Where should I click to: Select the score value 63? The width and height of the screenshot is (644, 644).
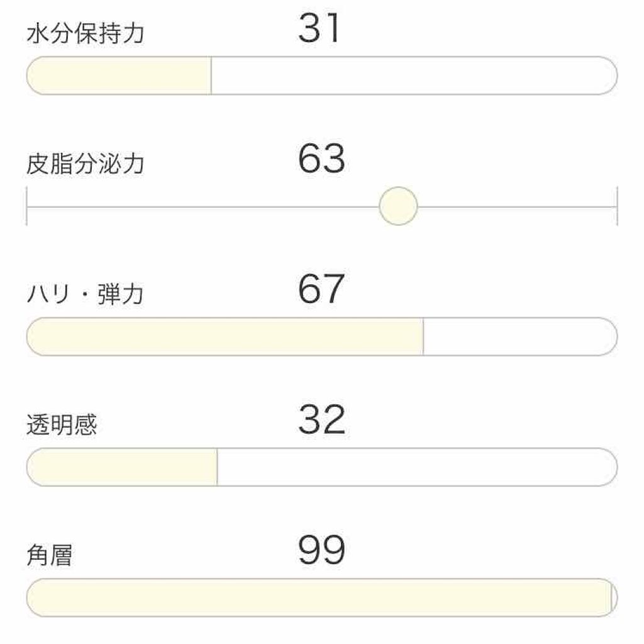click(322, 159)
